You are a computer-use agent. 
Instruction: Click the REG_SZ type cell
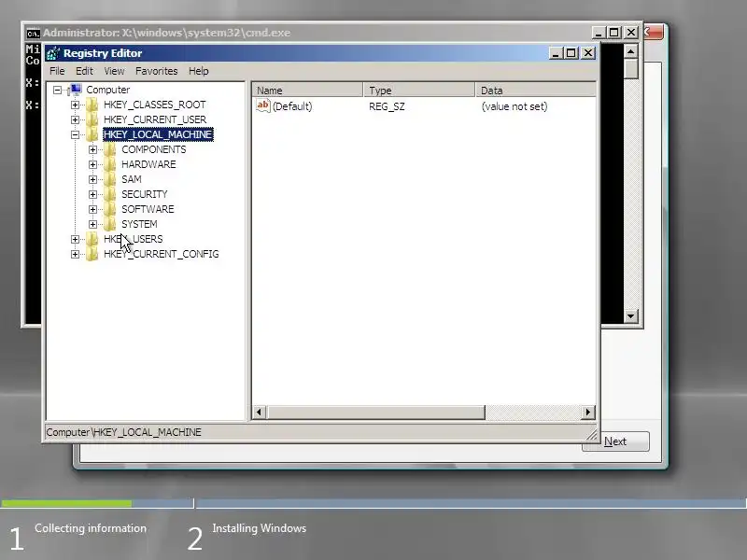click(x=387, y=106)
